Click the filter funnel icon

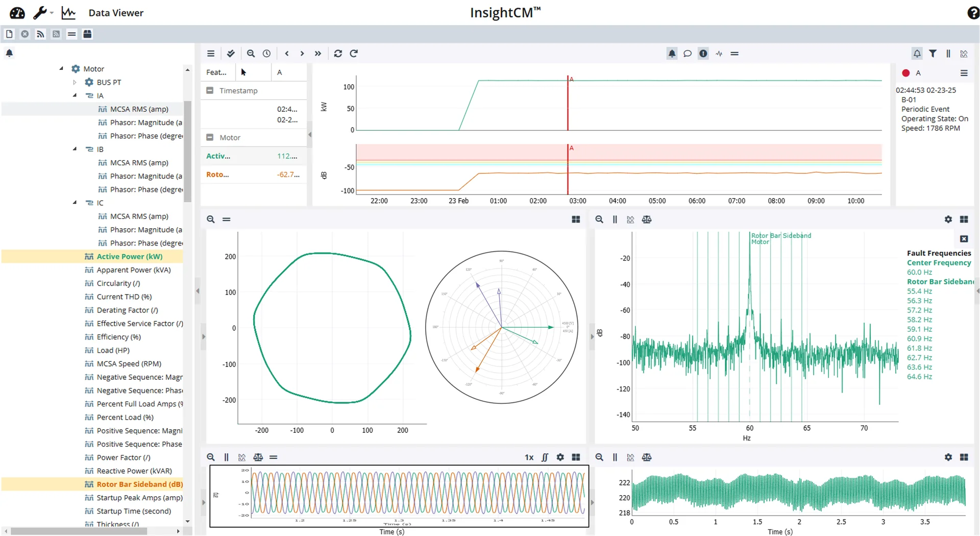click(x=933, y=54)
